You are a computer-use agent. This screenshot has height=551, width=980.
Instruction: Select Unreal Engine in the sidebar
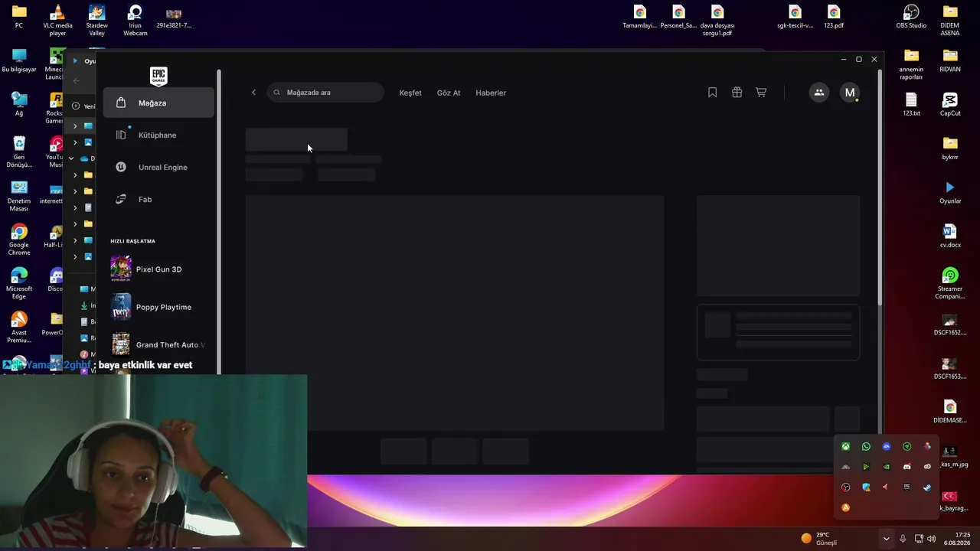coord(158,167)
